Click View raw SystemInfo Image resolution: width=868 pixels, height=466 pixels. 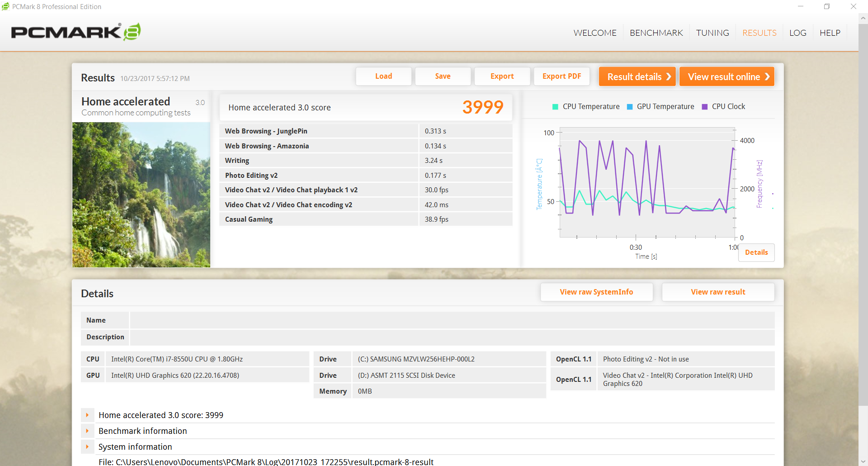(x=596, y=292)
